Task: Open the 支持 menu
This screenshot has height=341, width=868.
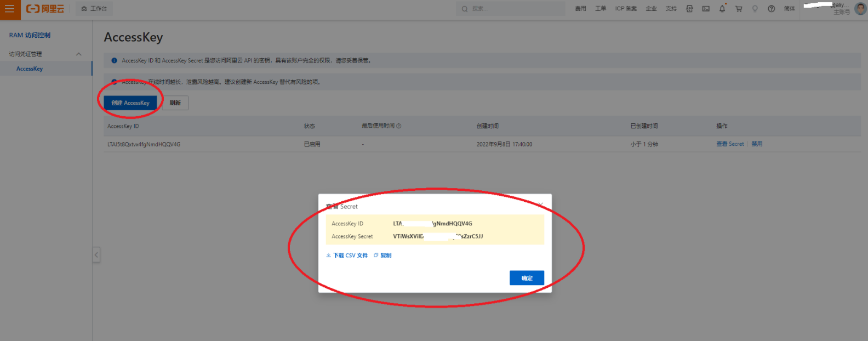Action: (x=671, y=9)
